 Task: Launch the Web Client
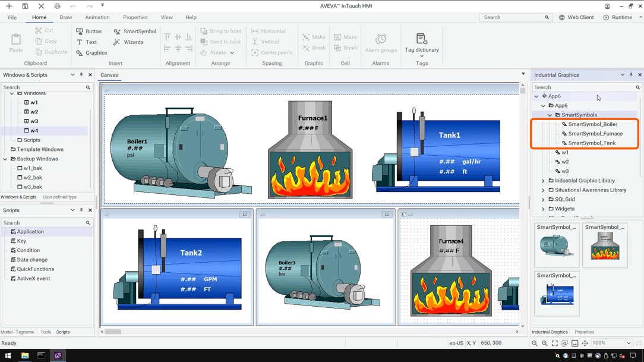coord(576,17)
